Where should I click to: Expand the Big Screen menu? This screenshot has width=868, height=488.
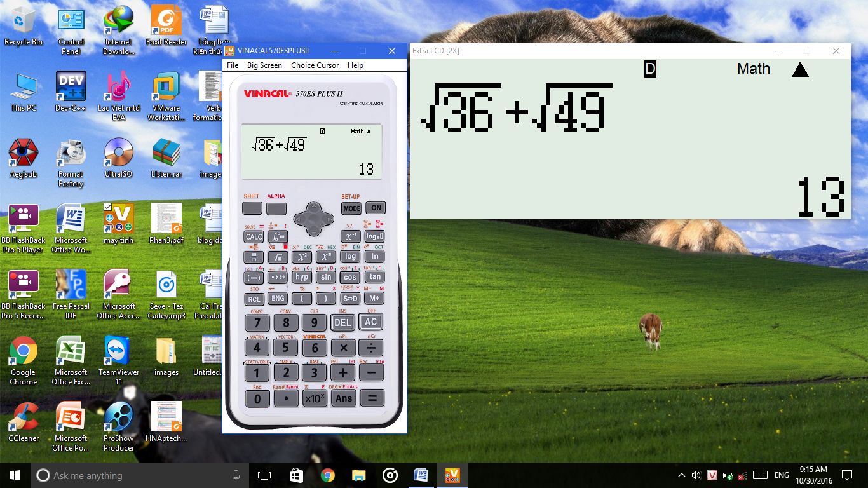[264, 65]
